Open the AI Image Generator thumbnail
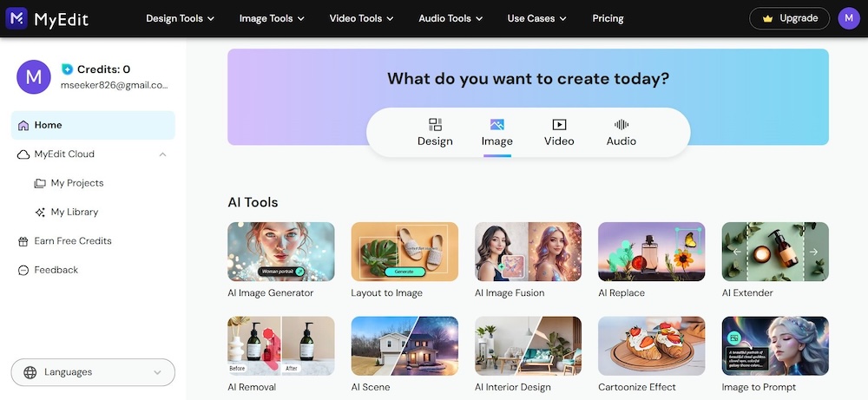868x400 pixels. (280, 252)
